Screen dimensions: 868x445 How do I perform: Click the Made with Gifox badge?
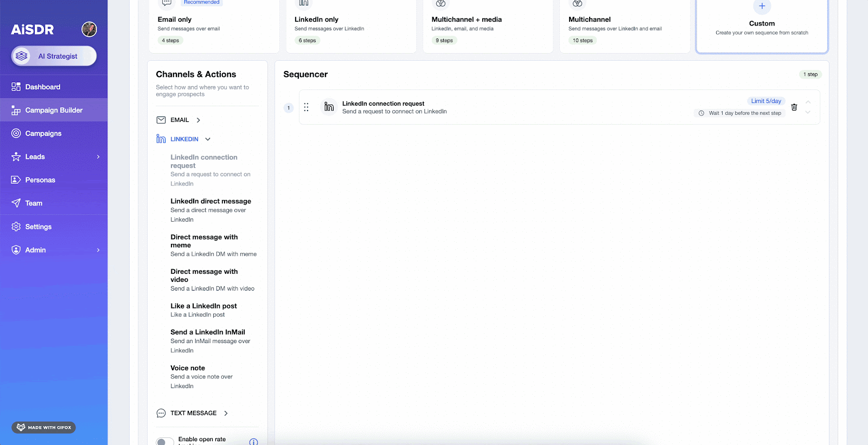43,427
